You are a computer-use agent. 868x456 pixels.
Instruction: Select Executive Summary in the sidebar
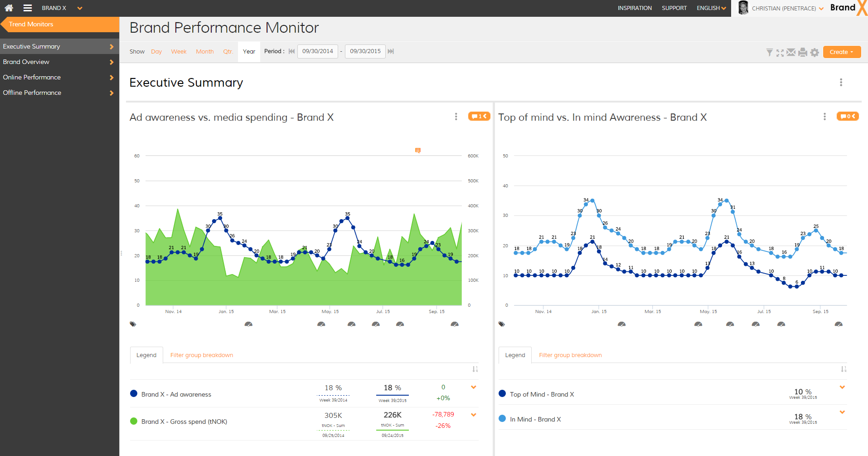pyautogui.click(x=59, y=46)
